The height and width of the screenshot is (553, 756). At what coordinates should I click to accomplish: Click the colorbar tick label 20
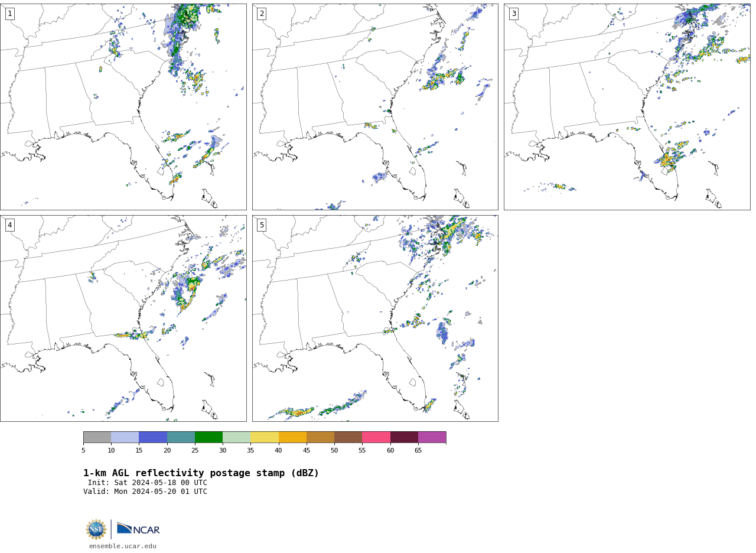[167, 450]
